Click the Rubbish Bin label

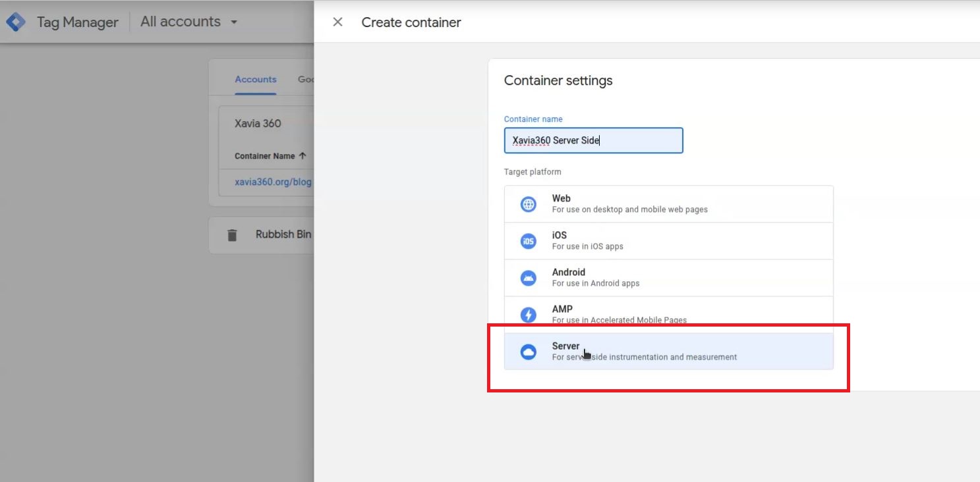coord(283,234)
